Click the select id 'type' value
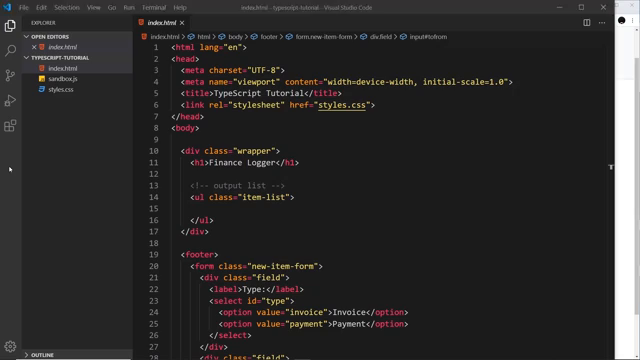Screen dimensions: 640x360 (x=275, y=301)
